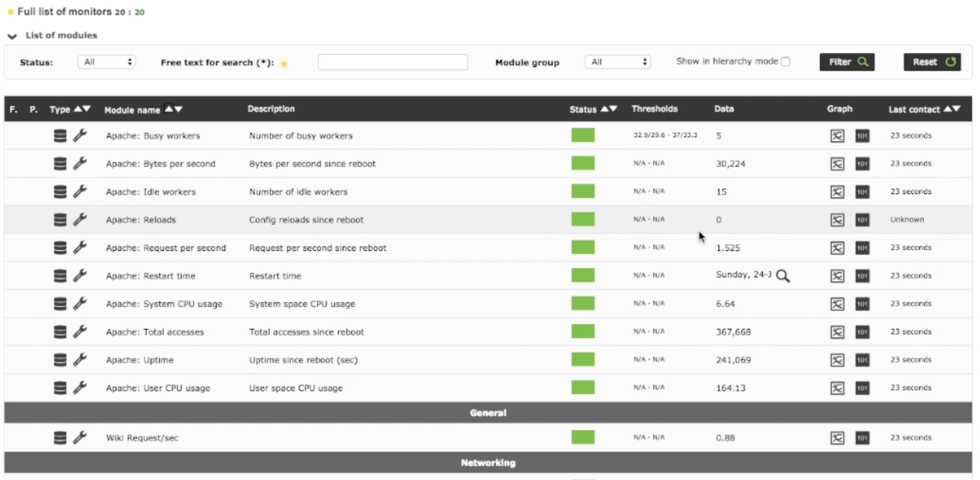Viewport: 980px width, 480px height.
Task: Open graph icon for Apache: Busy workers
Action: [x=837, y=136]
